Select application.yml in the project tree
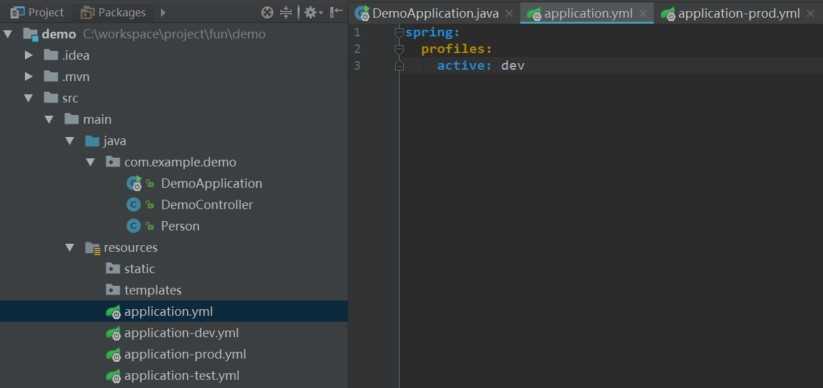Viewport: 823px width, 388px height. click(174, 311)
